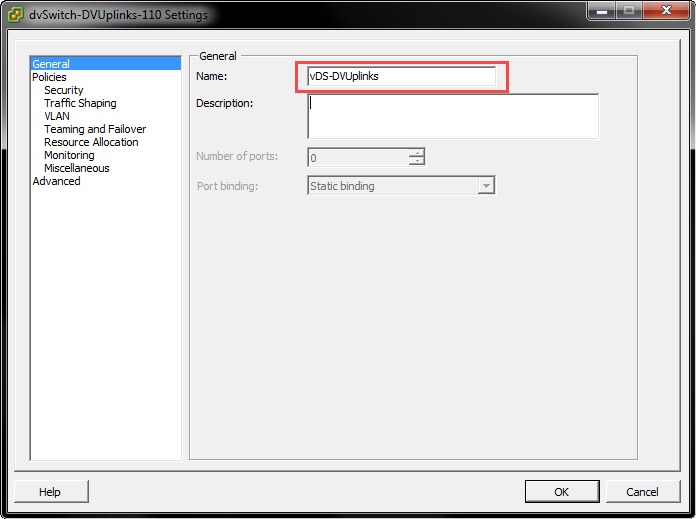
Task: Select General in the settings tree
Action: pos(51,64)
